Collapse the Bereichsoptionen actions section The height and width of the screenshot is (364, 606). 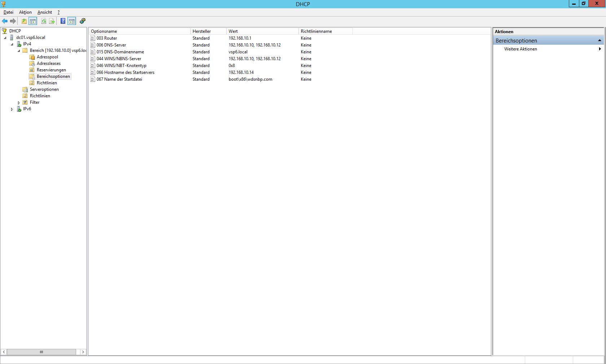click(x=600, y=40)
